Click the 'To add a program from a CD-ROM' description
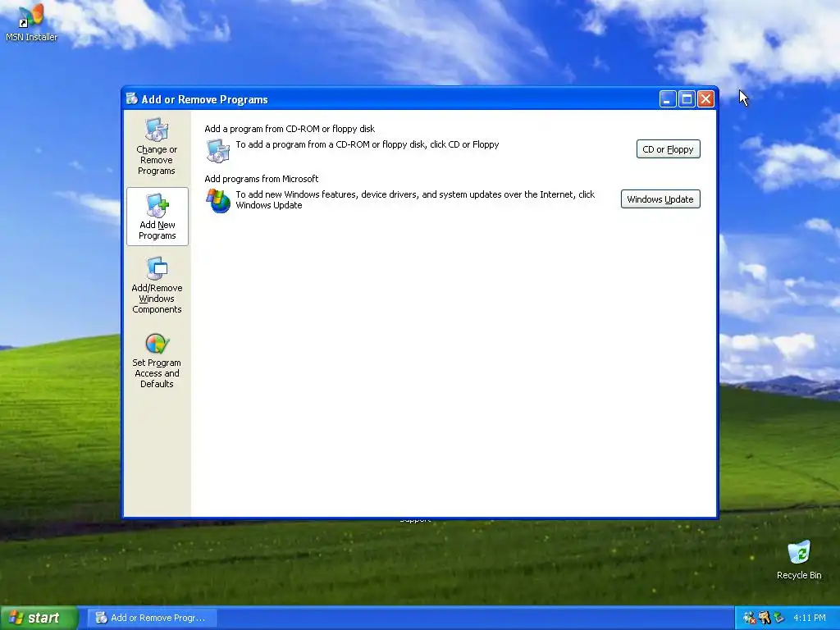 [x=367, y=144]
